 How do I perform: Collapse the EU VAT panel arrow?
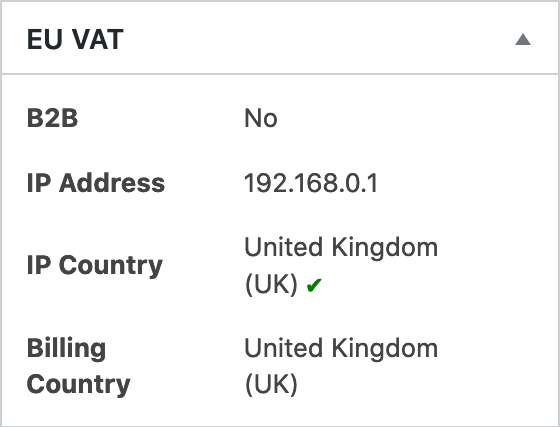[x=523, y=39]
